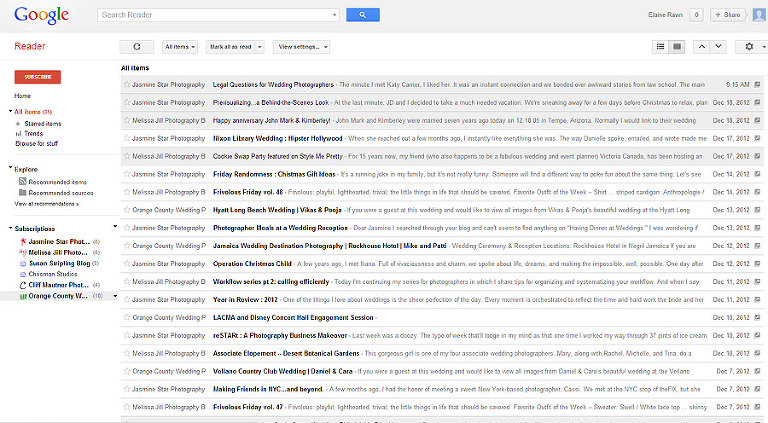Open Recommended sources folder icon
Viewport: 768px width, 423px height.
[x=22, y=192]
